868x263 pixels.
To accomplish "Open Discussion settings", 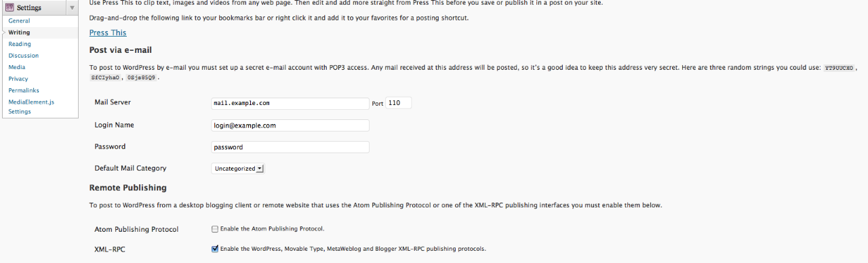I will pos(24,56).
